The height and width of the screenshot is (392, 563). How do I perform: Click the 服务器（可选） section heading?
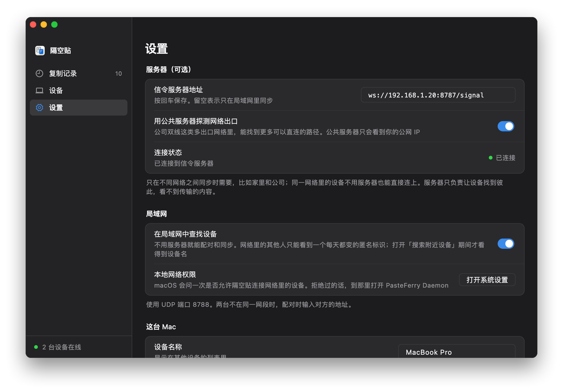pos(169,70)
